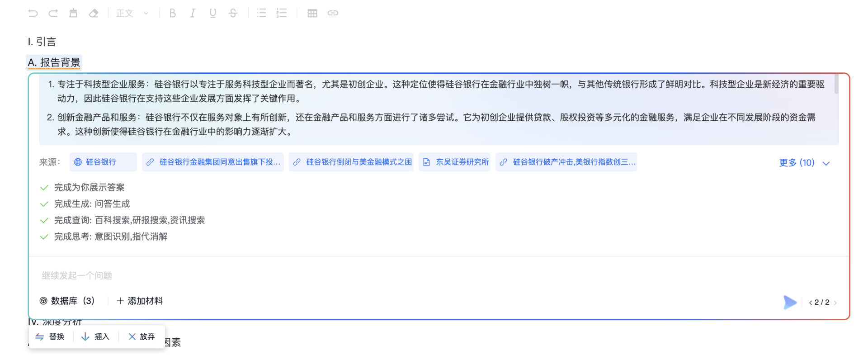Image resolution: width=868 pixels, height=360 pixels.
Task: Click the redo arrow icon
Action: pyautogui.click(x=53, y=13)
